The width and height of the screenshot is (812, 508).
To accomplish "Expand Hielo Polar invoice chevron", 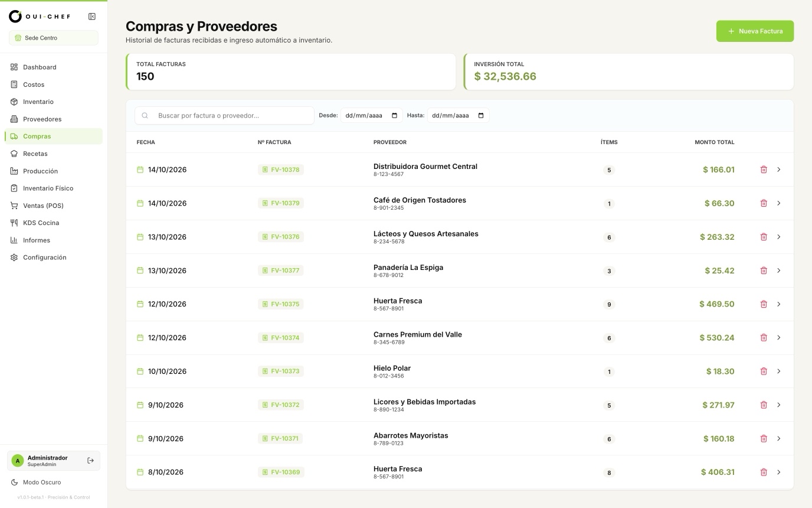I will [779, 372].
